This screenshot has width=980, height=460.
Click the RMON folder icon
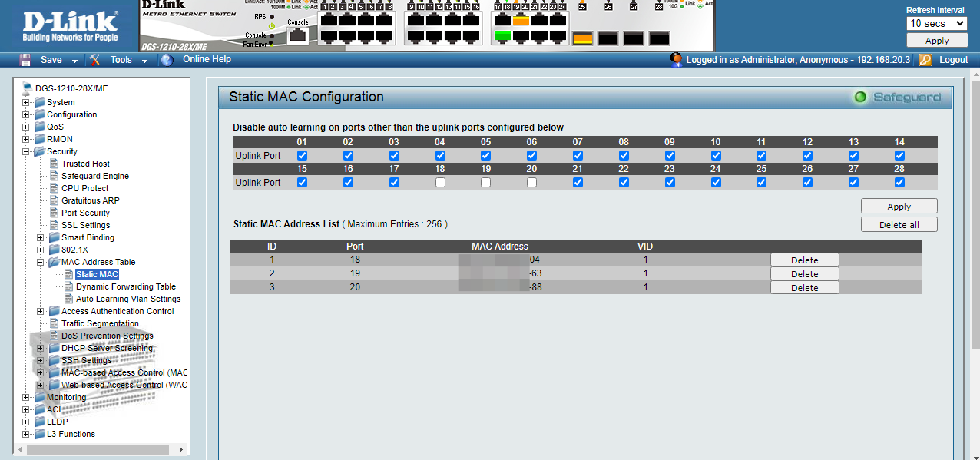pos(40,139)
